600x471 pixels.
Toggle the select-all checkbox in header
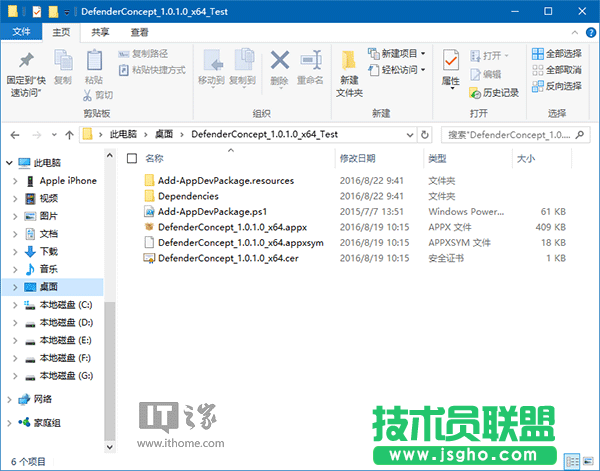click(132, 158)
